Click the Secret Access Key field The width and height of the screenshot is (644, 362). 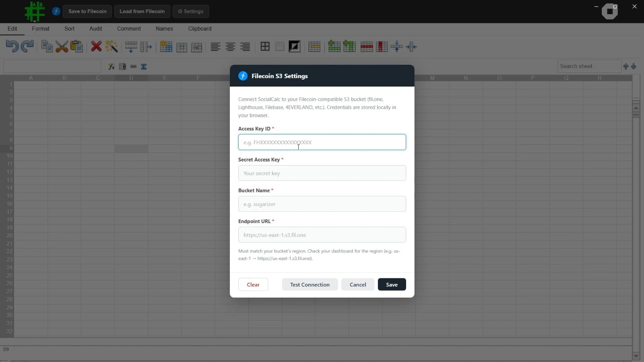(322, 173)
